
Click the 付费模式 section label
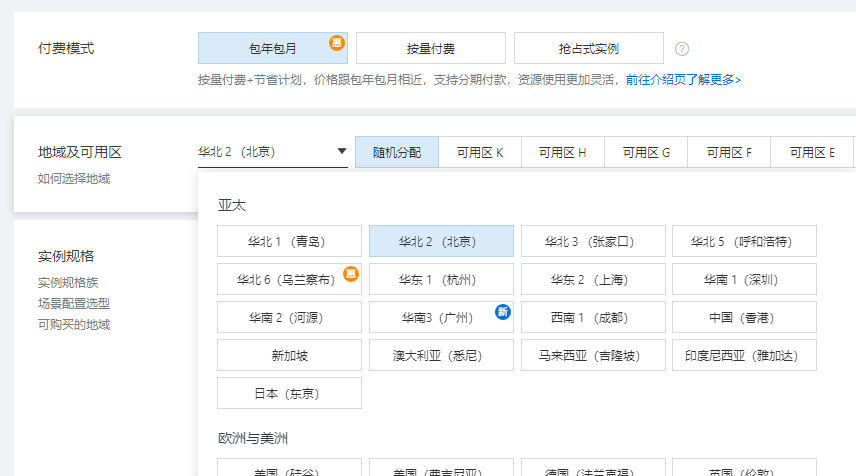(x=66, y=48)
